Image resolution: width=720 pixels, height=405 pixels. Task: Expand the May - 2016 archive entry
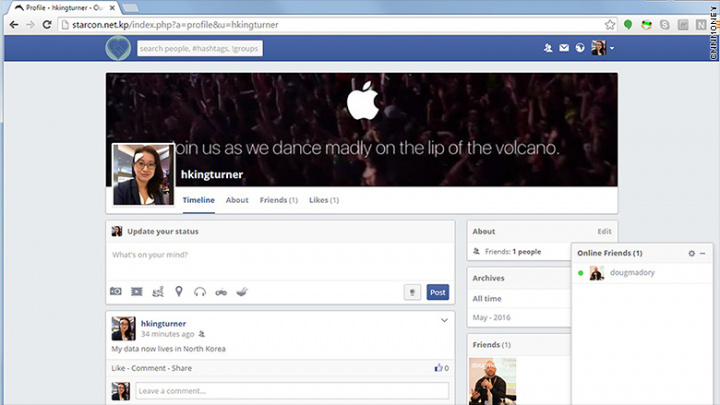(492, 318)
